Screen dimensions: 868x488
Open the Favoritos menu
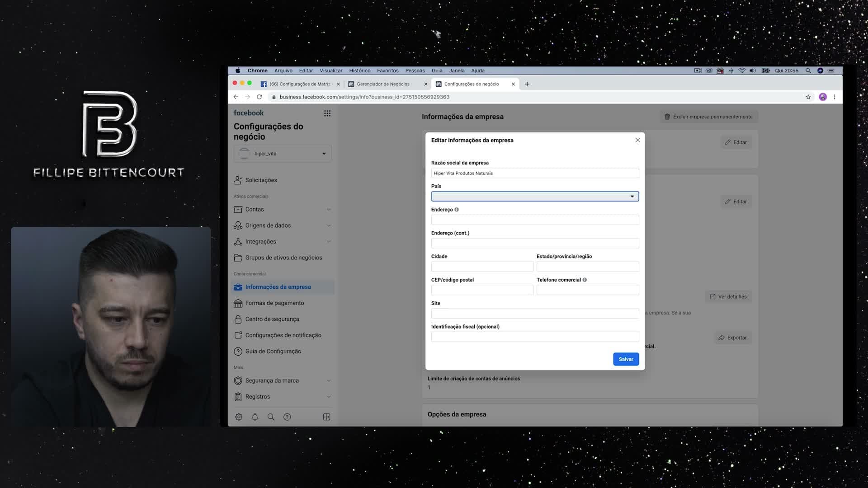click(387, 70)
